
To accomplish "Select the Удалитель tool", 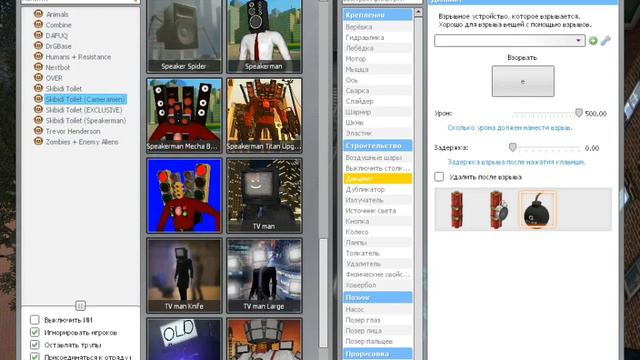I will [x=378, y=264].
